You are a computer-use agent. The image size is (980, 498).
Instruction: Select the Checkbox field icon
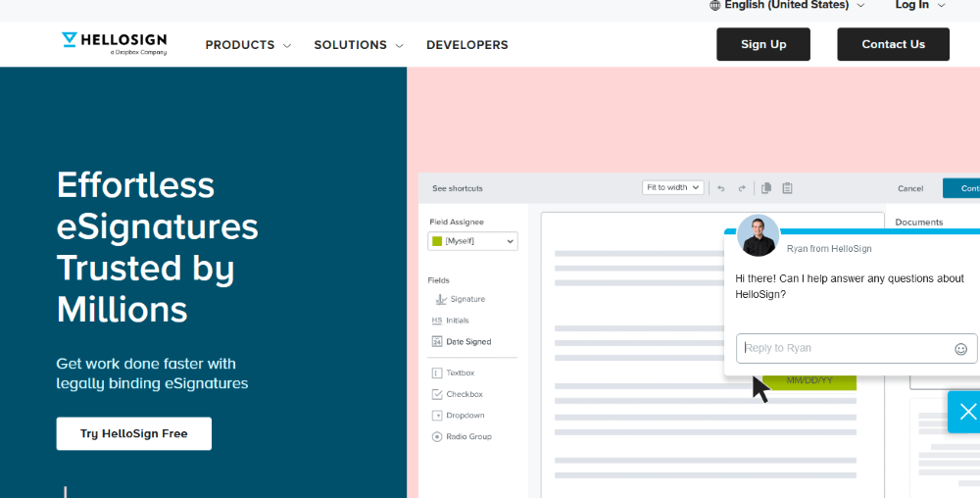tap(437, 394)
